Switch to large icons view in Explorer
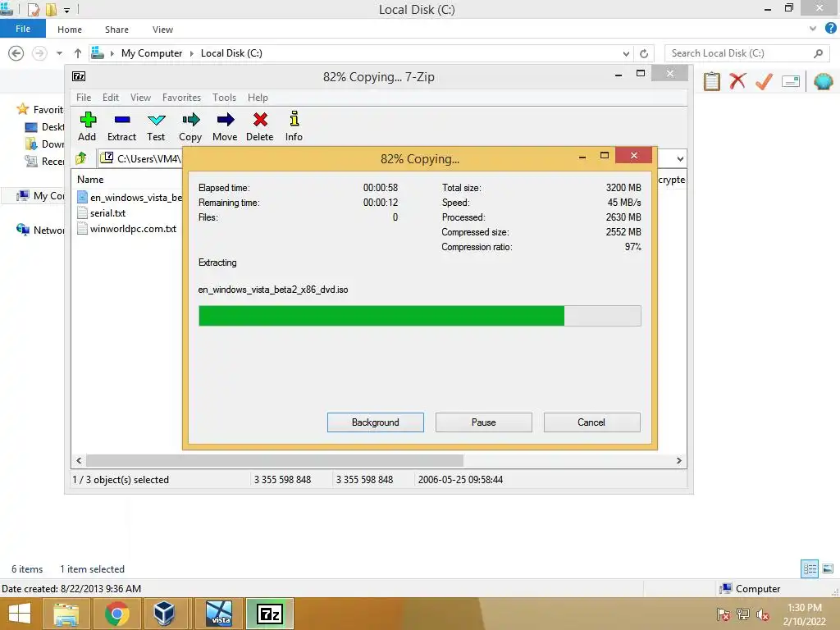Screen dimensions: 840x630 pyautogui.click(x=828, y=568)
